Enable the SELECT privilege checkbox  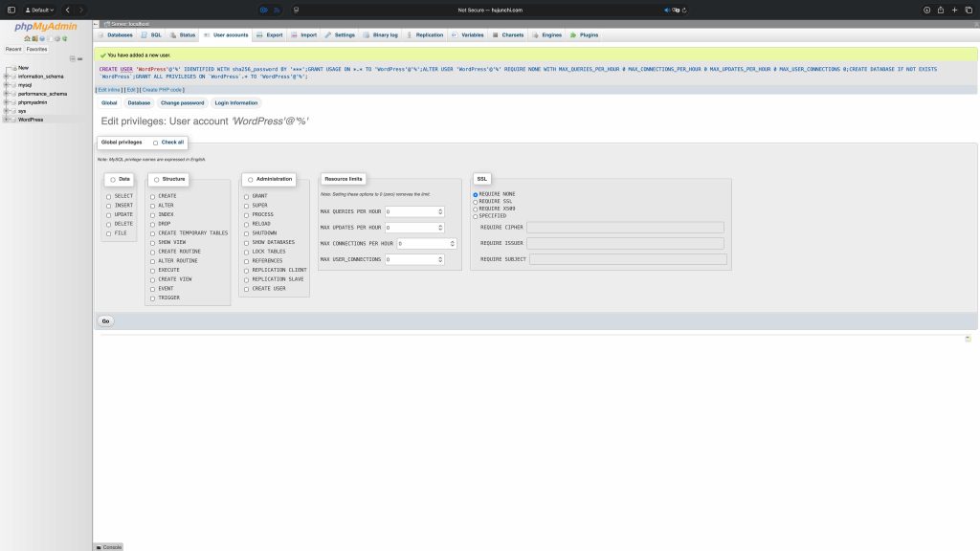click(x=109, y=196)
